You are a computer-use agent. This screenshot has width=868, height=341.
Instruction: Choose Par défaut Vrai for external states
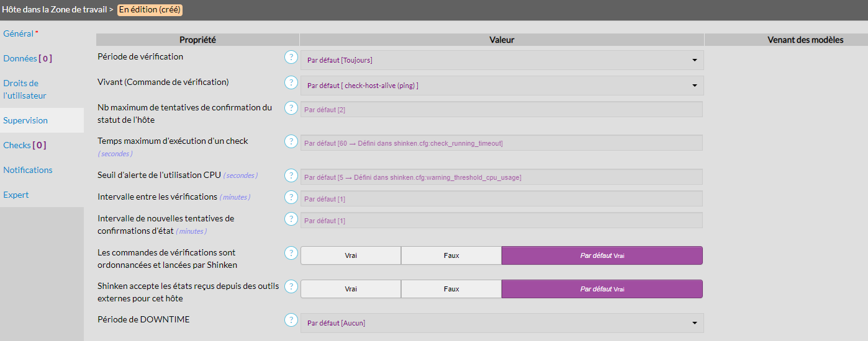pyautogui.click(x=602, y=289)
